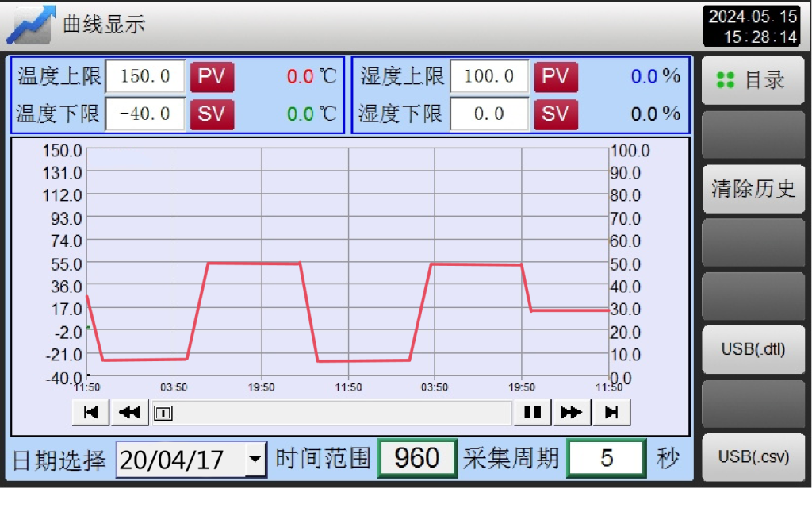The image size is (812, 508).
Task: Export data via USB(.csv) button
Action: click(x=753, y=456)
